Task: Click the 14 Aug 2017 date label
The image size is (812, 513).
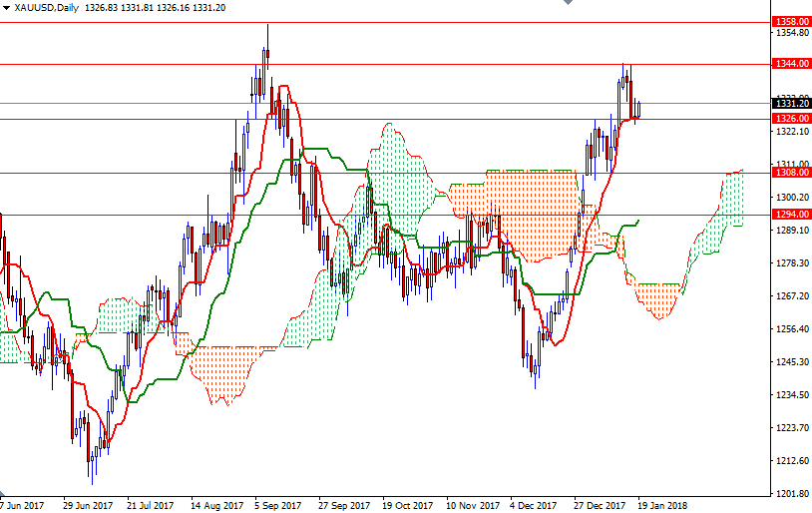Action: point(214,506)
